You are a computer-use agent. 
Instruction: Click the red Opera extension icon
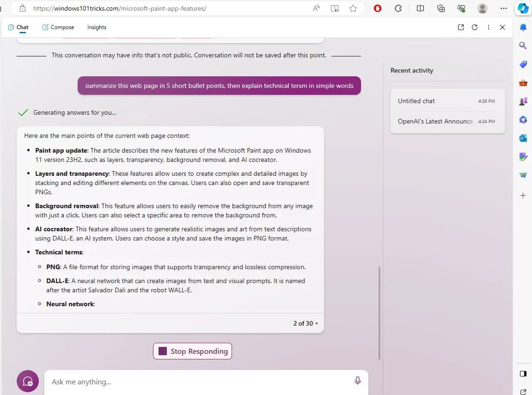pos(377,8)
